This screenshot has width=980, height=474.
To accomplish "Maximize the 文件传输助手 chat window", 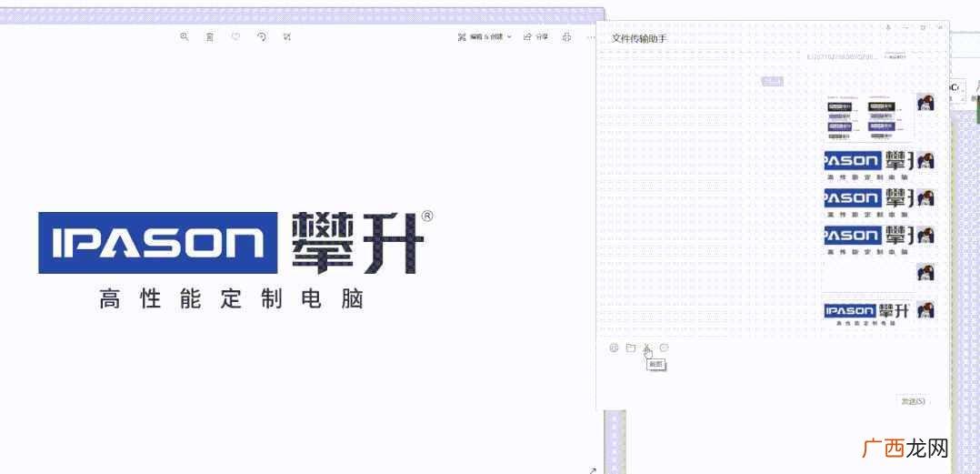I will [x=923, y=27].
